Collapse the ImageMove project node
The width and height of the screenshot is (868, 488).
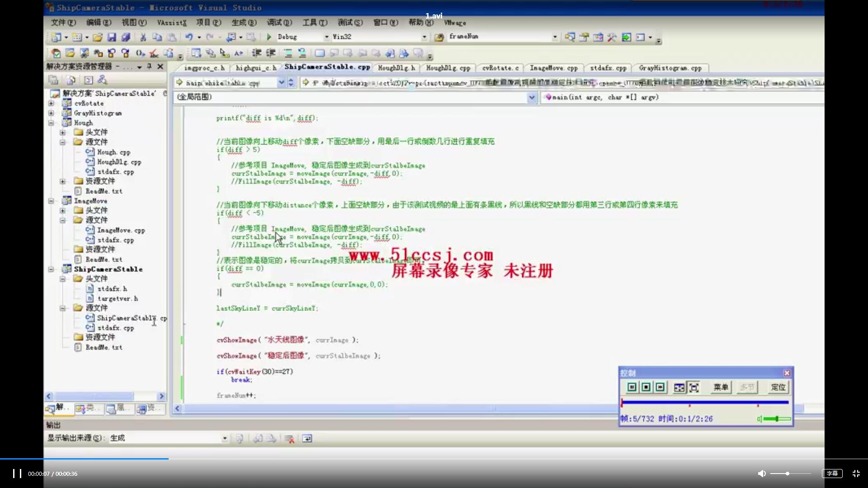click(51, 201)
